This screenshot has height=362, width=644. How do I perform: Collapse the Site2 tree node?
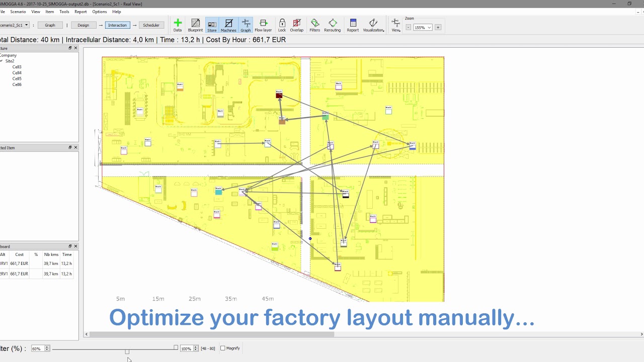[x=2, y=61]
